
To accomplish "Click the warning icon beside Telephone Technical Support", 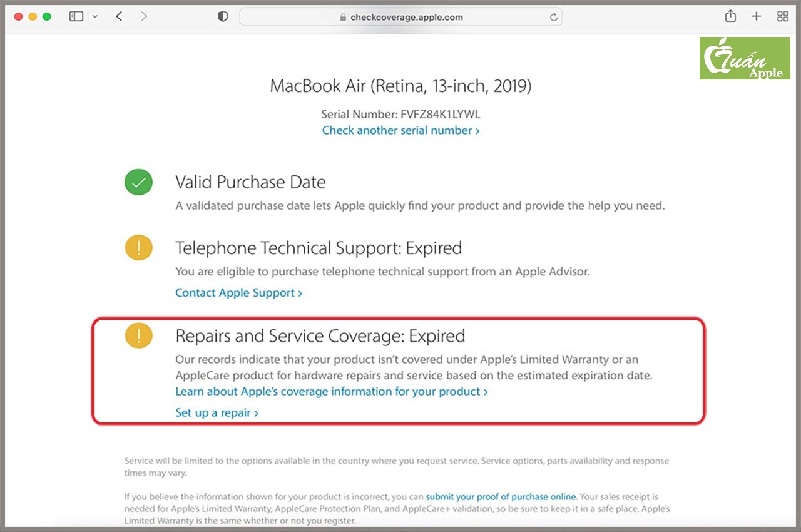I will coord(138,247).
